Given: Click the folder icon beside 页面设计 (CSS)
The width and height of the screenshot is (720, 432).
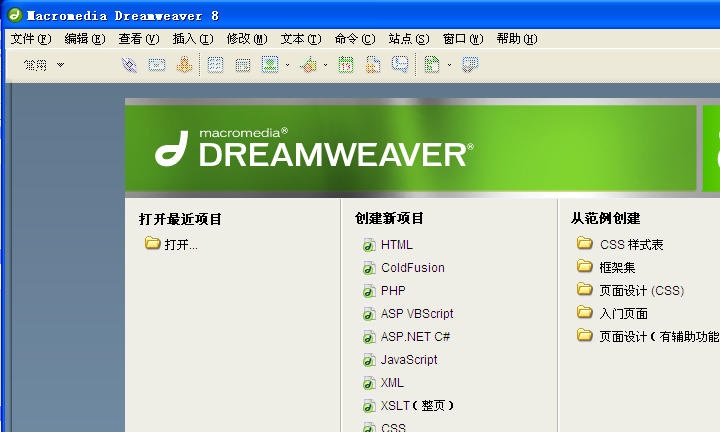Looking at the screenshot, I should [x=585, y=289].
